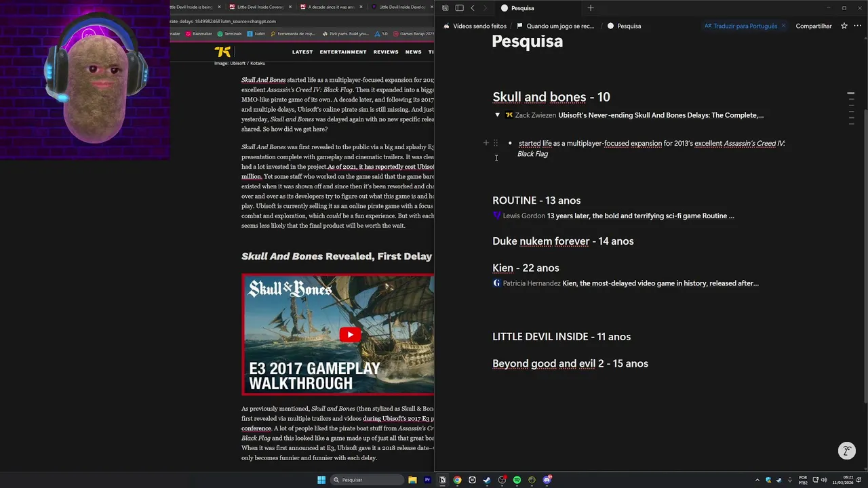The width and height of the screenshot is (868, 488).
Task: Open File Explorer from the taskbar
Action: pos(412,480)
